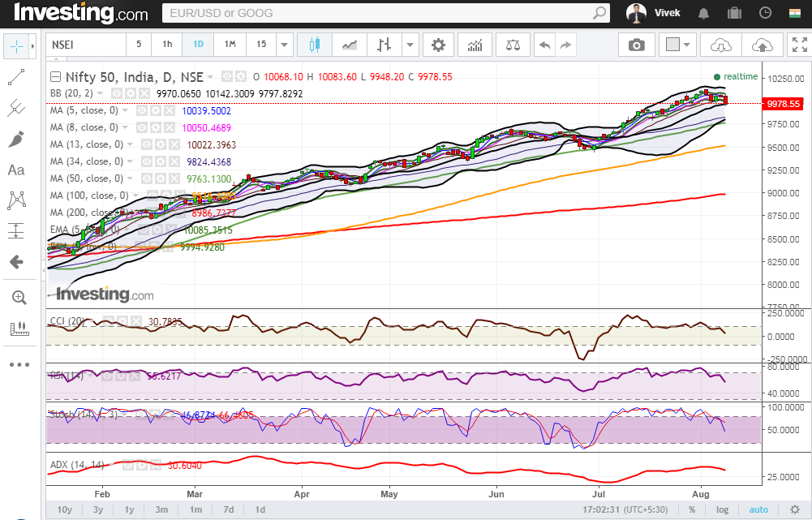Hide the MA (5, close, 0) indicator

point(142,110)
